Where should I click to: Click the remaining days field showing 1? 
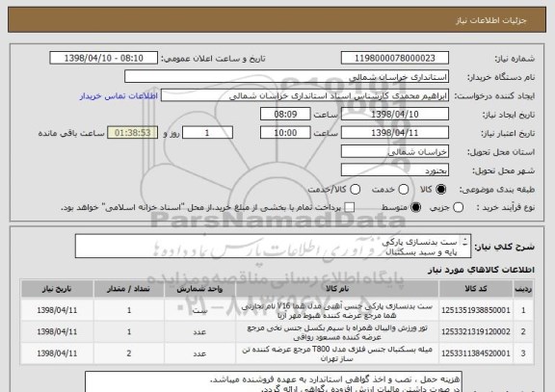pyautogui.click(x=207, y=133)
